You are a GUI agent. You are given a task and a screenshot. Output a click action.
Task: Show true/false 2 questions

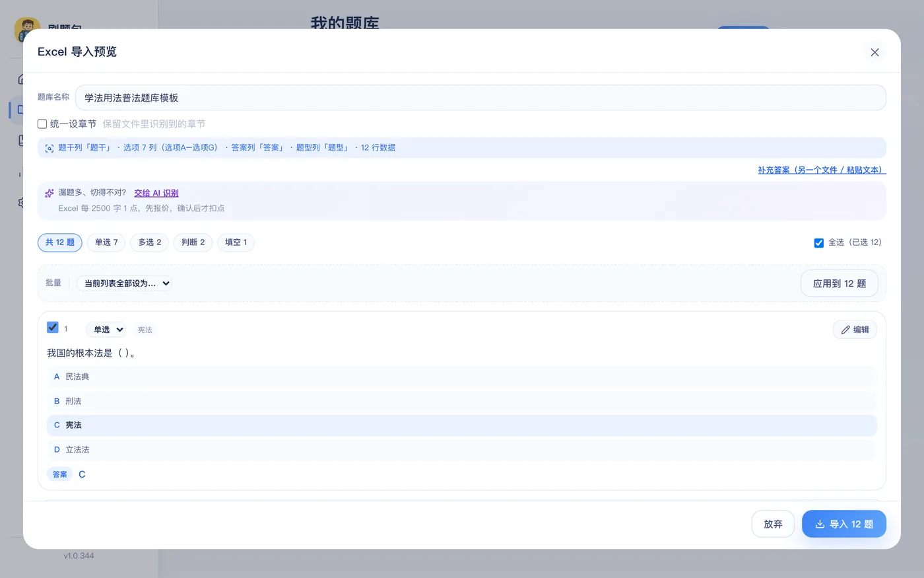193,242
